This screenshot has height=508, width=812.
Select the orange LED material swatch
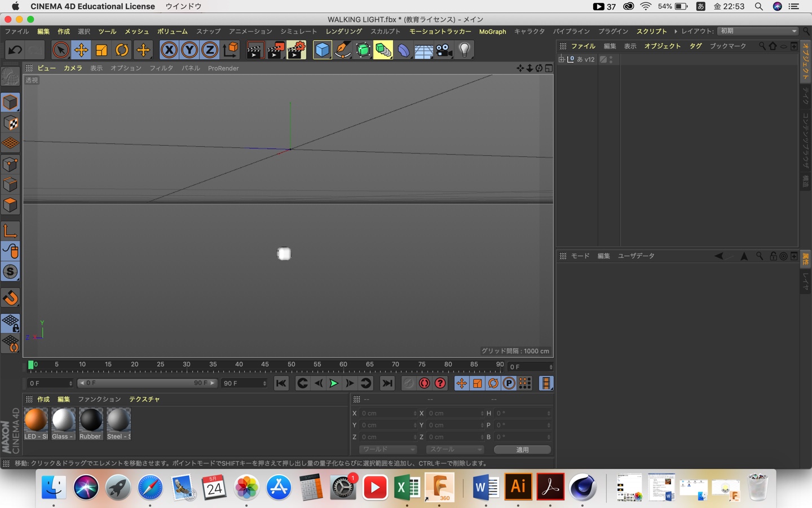point(36,421)
